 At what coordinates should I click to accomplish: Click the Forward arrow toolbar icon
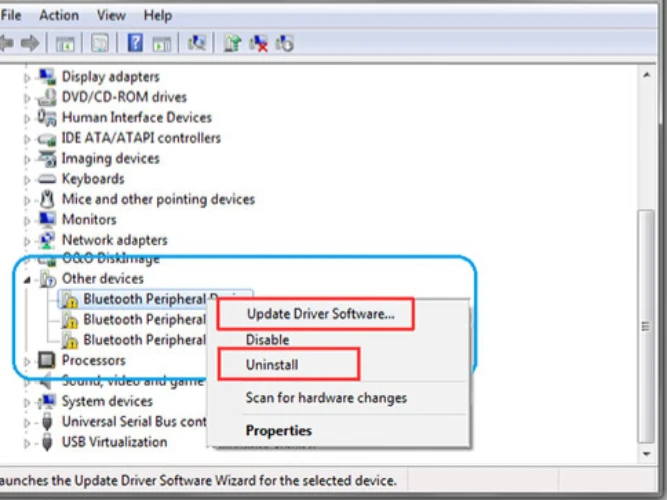(30, 43)
